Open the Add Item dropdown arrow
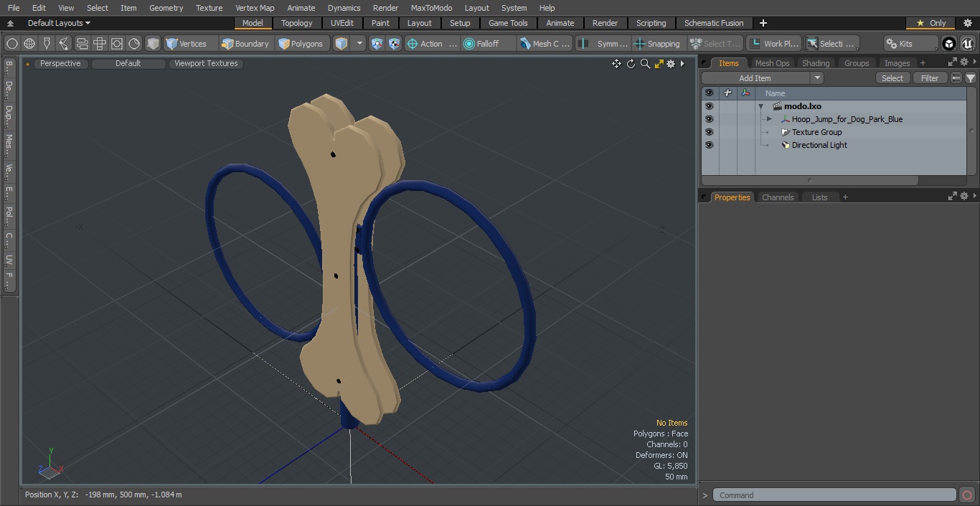The height and width of the screenshot is (506, 980). click(x=816, y=78)
